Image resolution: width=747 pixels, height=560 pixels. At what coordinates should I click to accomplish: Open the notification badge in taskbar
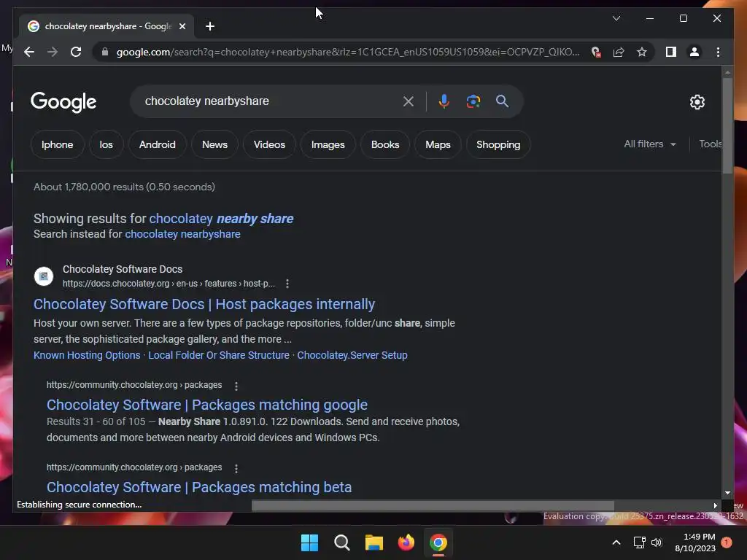[x=727, y=542]
